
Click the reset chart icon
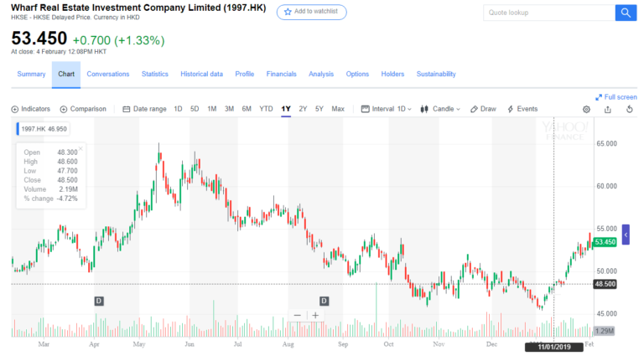pos(629,109)
